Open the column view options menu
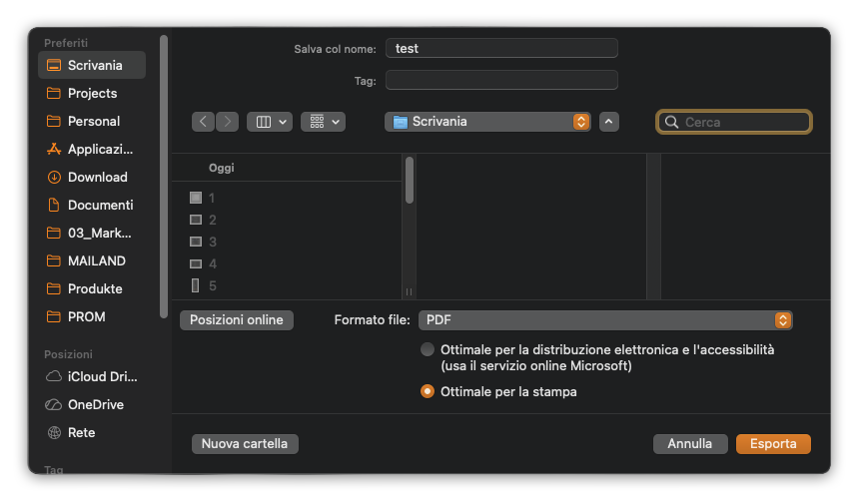Viewport: 863px width, 504px height. (x=270, y=122)
